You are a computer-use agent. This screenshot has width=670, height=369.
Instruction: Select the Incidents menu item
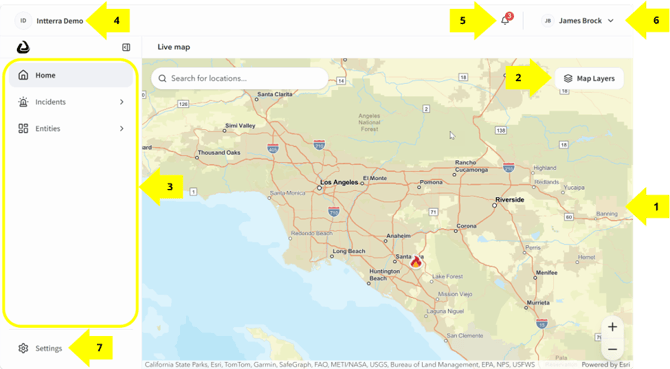71,102
